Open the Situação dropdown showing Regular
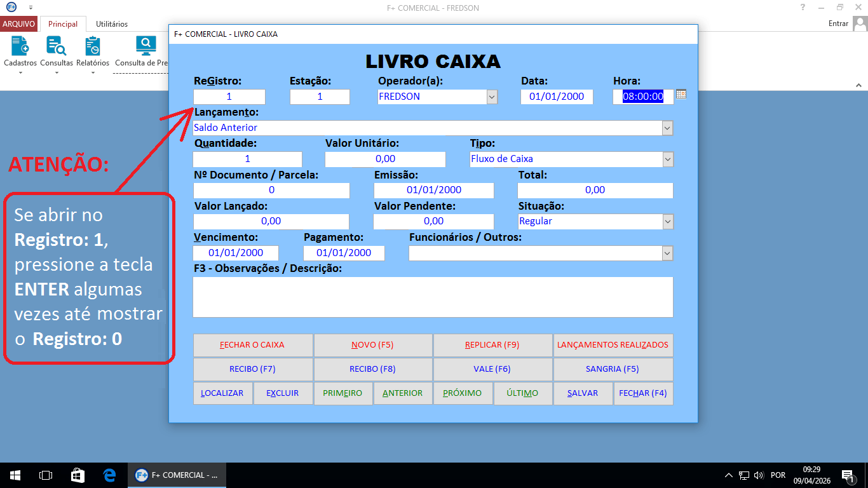The height and width of the screenshot is (488, 868). (x=667, y=221)
